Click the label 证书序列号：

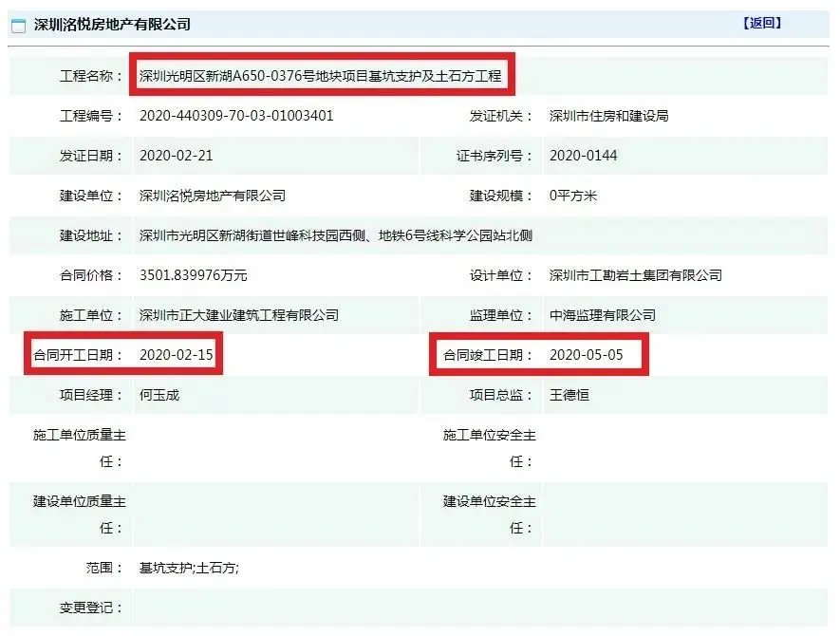(x=495, y=156)
